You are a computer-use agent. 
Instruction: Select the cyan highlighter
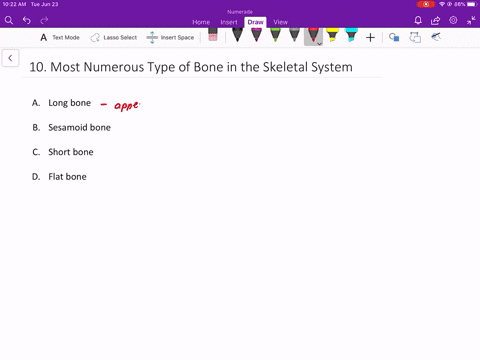351,35
